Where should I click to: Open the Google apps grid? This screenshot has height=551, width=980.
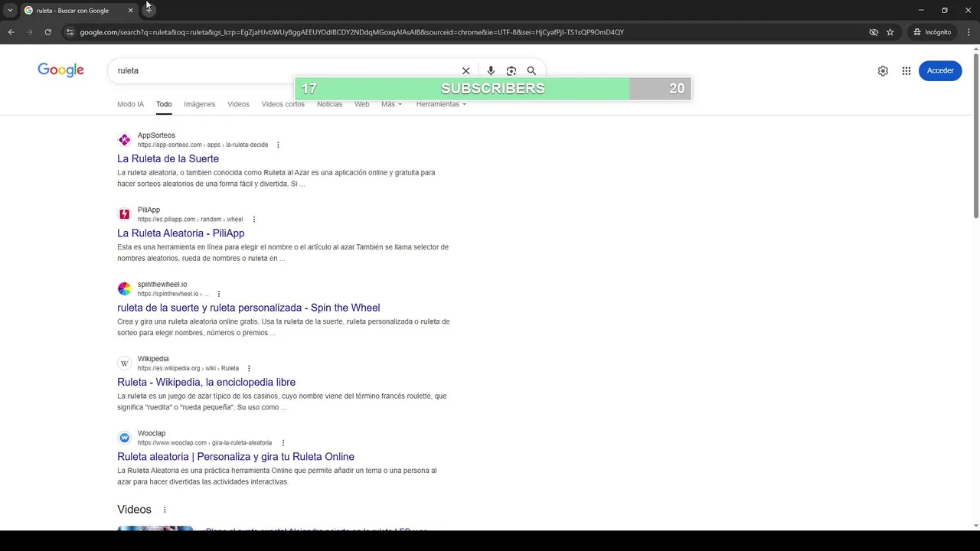coord(906,70)
